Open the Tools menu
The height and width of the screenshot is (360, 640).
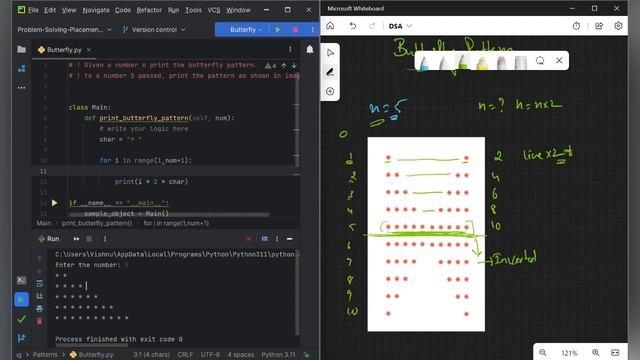[x=193, y=10]
